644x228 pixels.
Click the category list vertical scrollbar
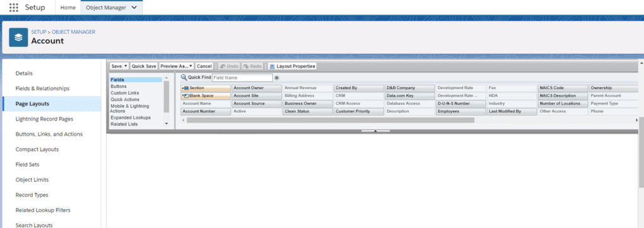pyautogui.click(x=166, y=96)
